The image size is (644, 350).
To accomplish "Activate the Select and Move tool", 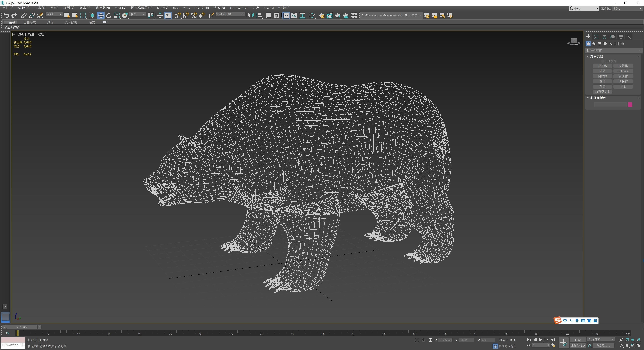I will [101, 15].
